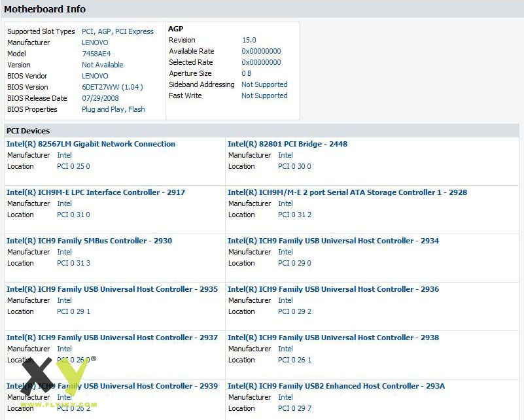Screen dimensions: 524x420
Task: Select the "Plug and Play, Flash" value
Action: point(113,109)
